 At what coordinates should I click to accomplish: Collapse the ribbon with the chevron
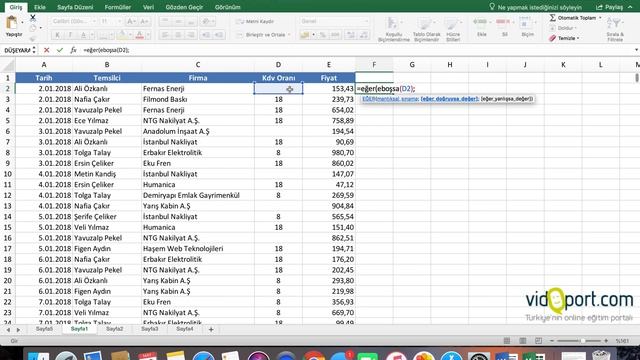[631, 7]
